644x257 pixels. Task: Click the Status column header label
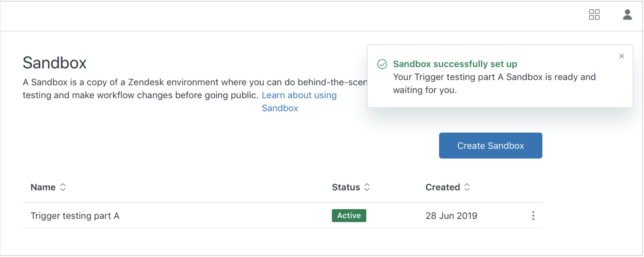[346, 187]
